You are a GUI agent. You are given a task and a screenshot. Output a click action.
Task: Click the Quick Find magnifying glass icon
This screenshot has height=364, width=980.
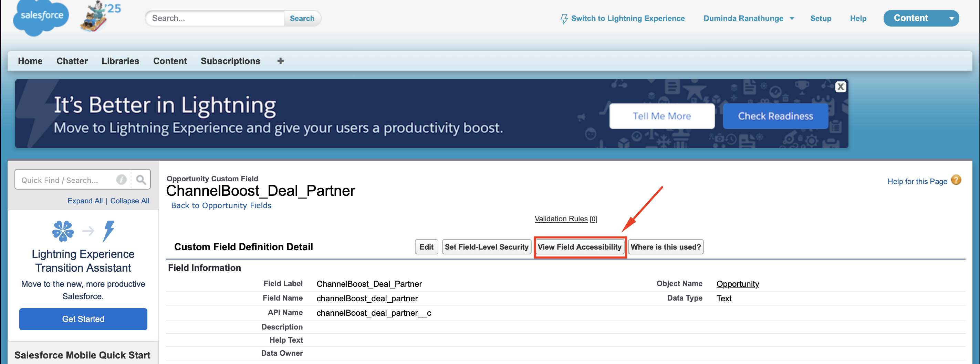point(141,180)
